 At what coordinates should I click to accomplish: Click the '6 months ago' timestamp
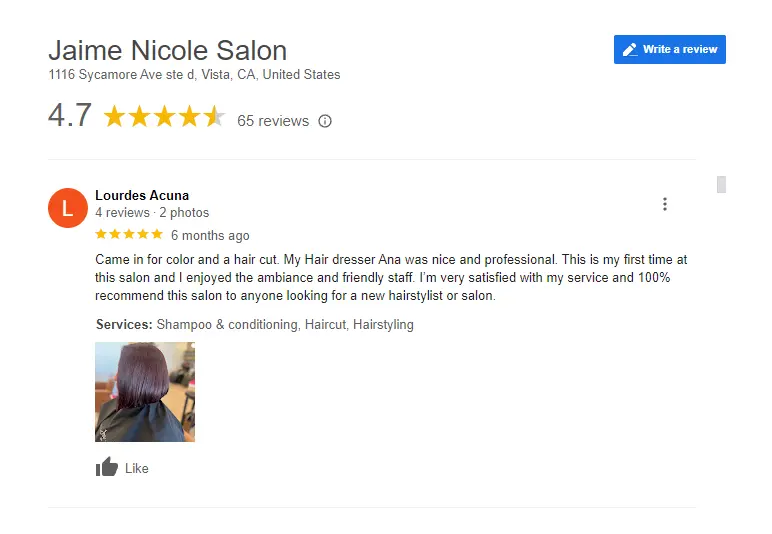[x=210, y=236]
